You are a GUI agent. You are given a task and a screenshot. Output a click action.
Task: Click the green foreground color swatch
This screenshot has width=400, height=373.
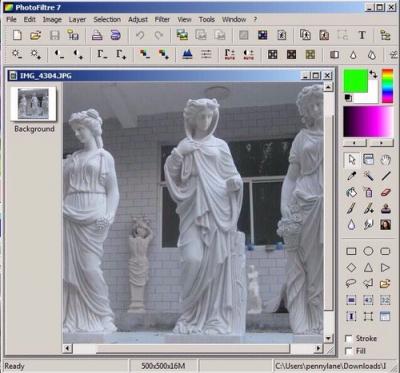[356, 81]
